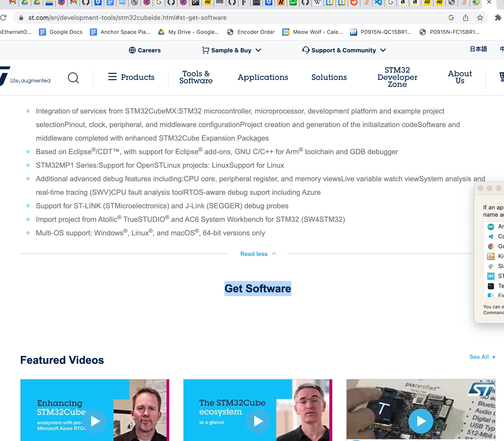Open the Encoder Order bookmark
The image size is (504, 441).
click(x=251, y=32)
